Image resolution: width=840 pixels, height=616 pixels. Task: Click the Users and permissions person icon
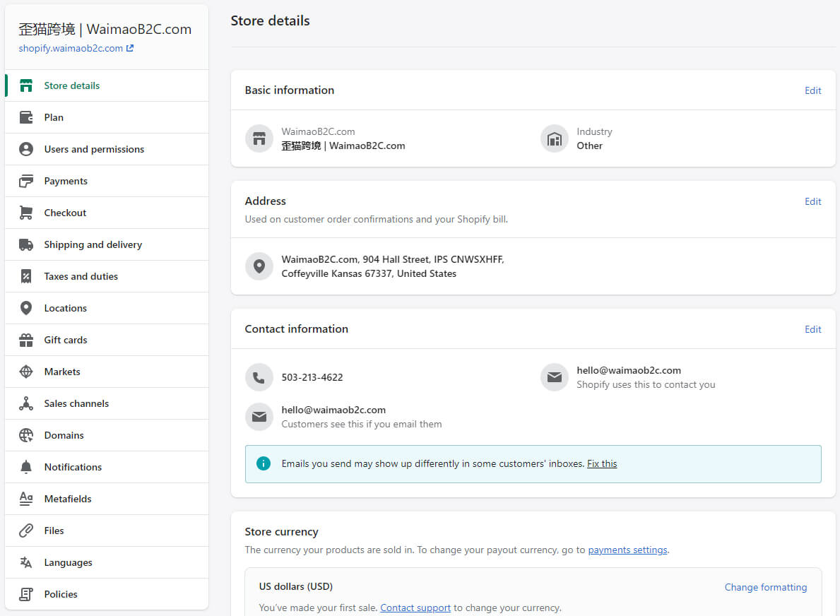25,149
